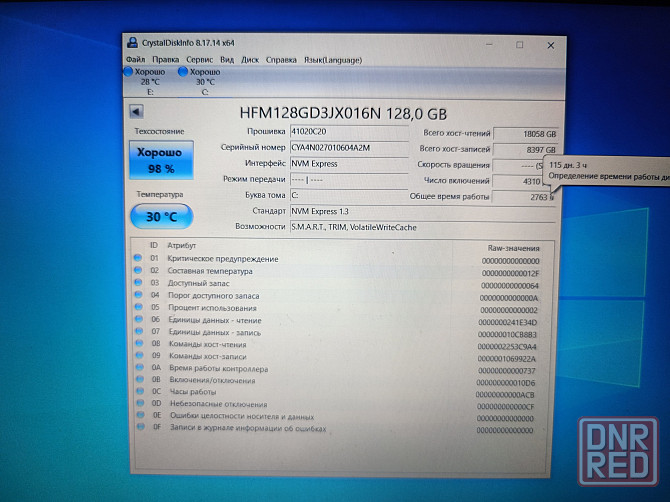This screenshot has height=502, width=670.
Task: Select the Время работы контроллера attribute row
Action: 336,369
